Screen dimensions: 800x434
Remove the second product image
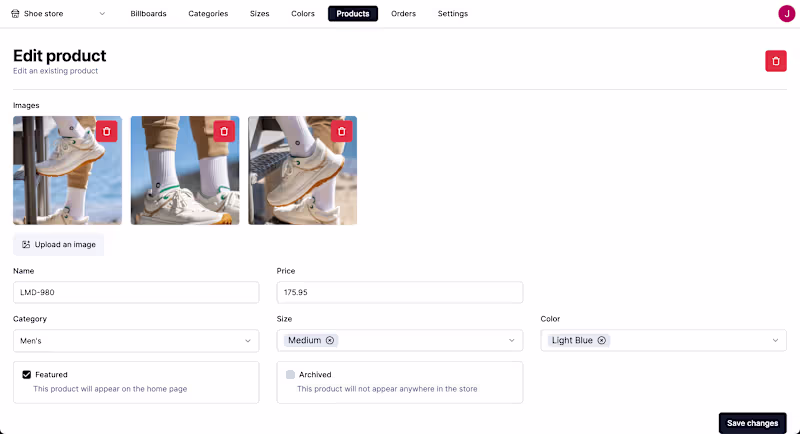224,131
